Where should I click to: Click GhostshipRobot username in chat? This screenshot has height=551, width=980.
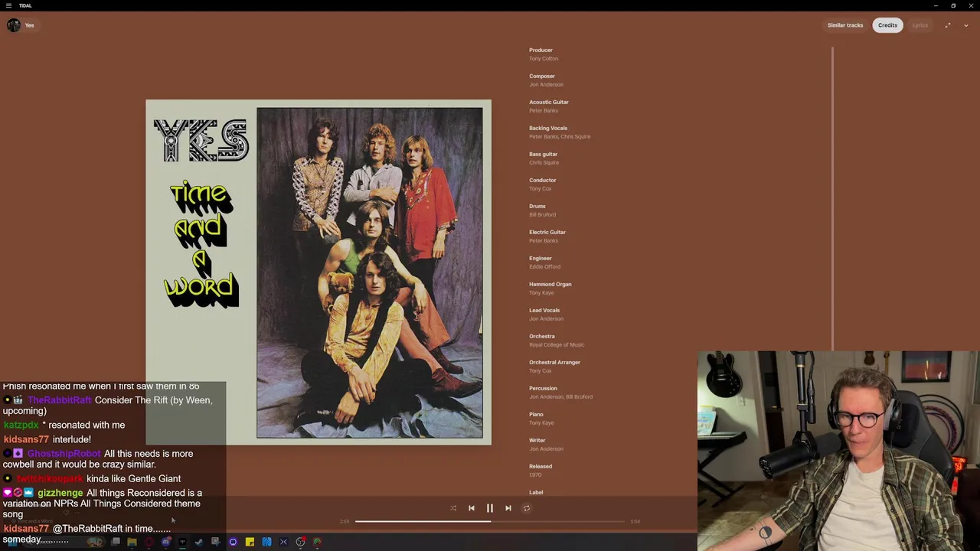click(x=64, y=454)
